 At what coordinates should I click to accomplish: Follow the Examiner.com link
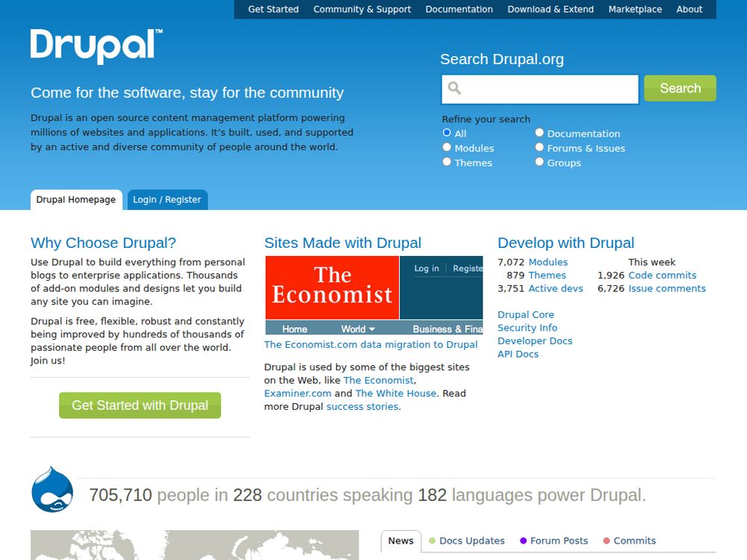pyautogui.click(x=298, y=393)
